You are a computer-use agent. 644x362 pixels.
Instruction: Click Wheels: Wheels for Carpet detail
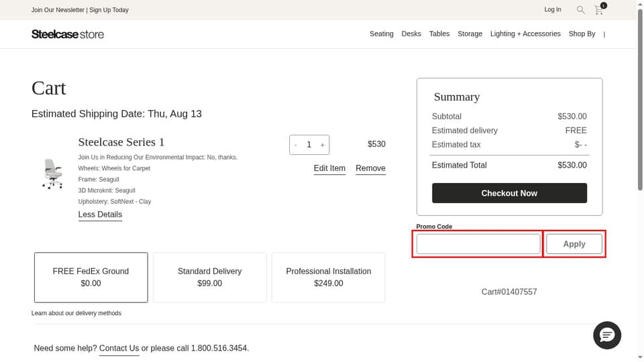coord(114,168)
